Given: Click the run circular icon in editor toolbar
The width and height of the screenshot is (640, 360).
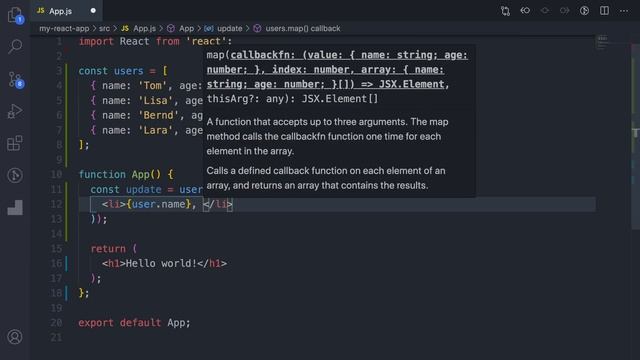Looking at the screenshot, I should (584, 11).
